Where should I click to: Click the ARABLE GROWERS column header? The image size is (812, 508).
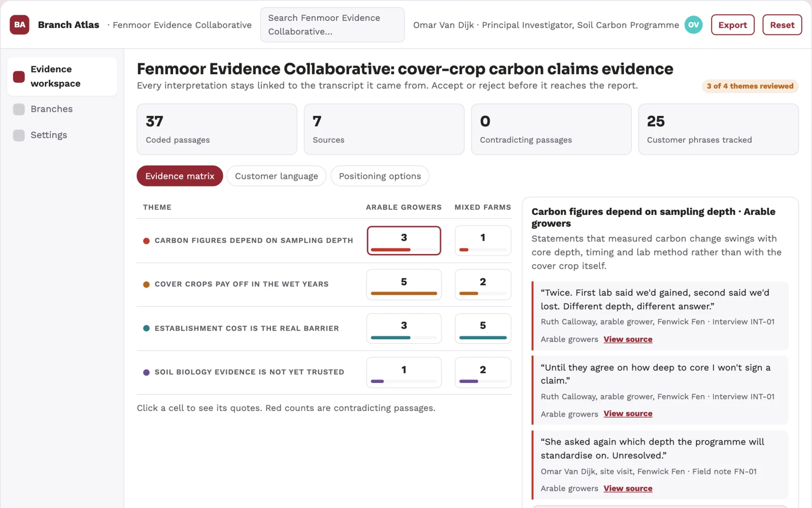pos(404,207)
